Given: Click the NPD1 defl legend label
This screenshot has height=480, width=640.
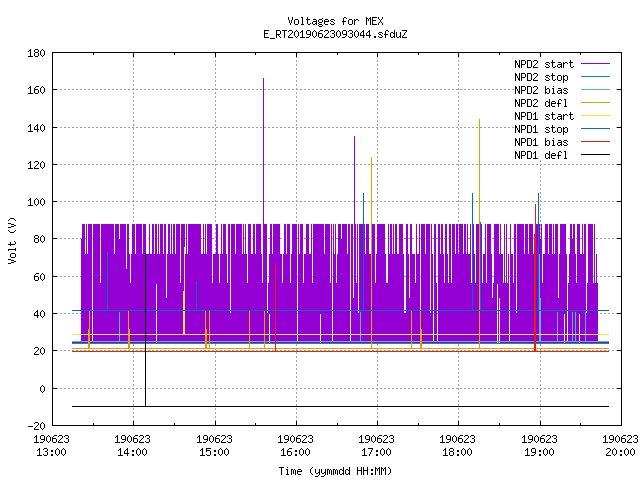Looking at the screenshot, I should click(x=541, y=155).
